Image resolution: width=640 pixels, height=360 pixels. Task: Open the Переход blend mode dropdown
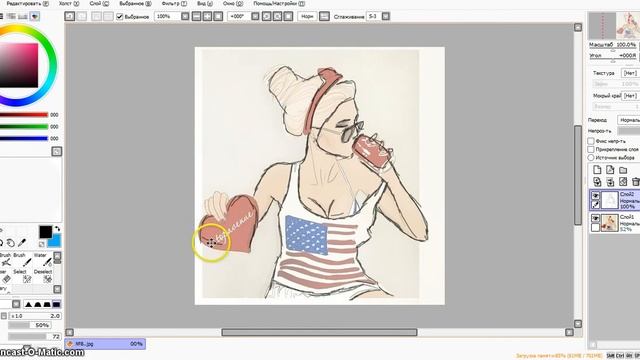(629, 120)
